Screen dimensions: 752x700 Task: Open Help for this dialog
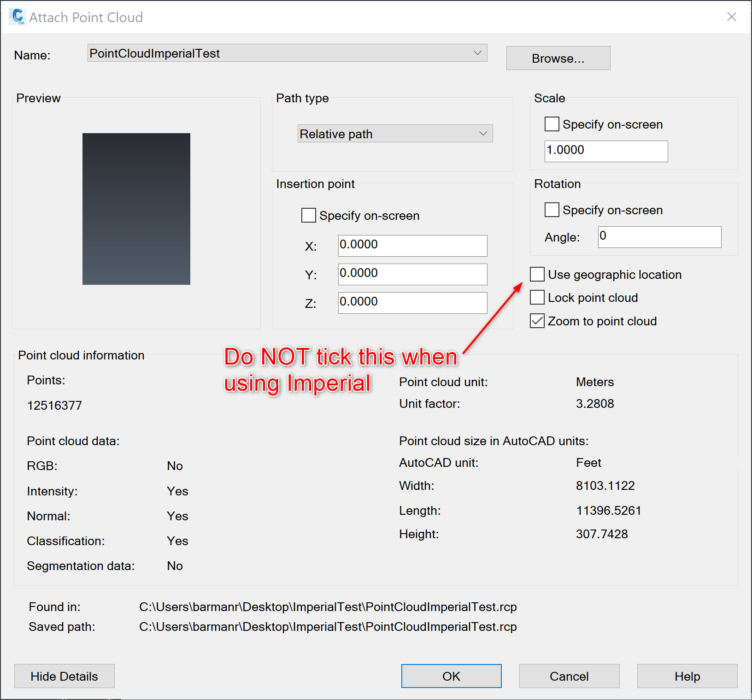[x=687, y=676]
